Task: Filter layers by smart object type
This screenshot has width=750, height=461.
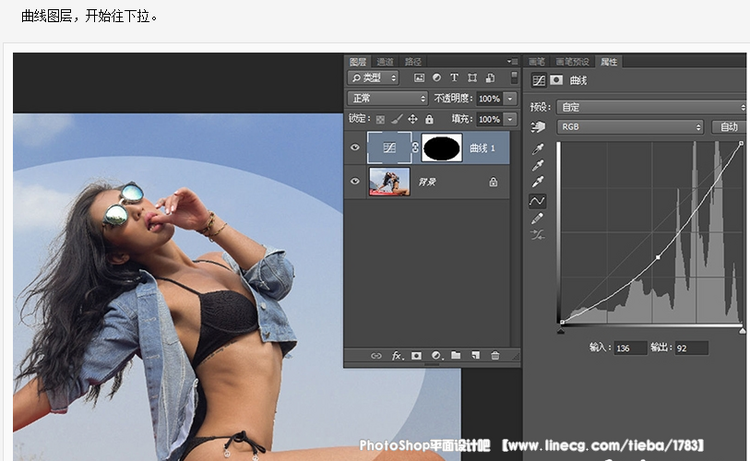Action: click(490, 77)
